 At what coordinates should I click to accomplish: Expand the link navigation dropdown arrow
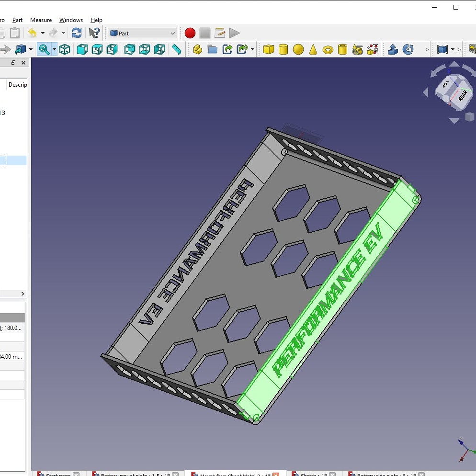31,49
